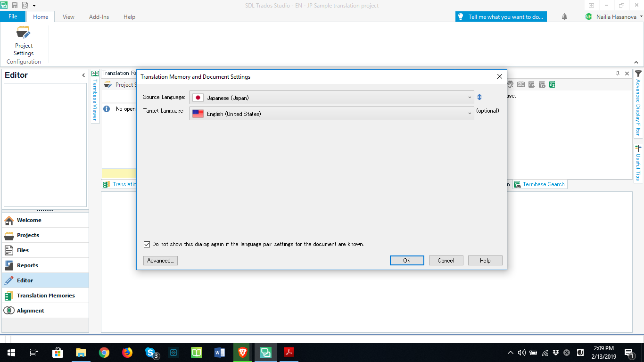Open the Advanced settings dialog
Screen dimensions: 644x362
[160, 260]
